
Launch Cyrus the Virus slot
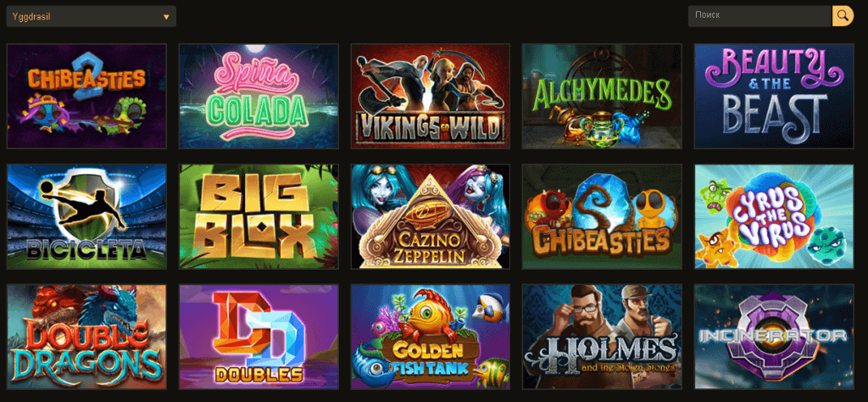774,216
